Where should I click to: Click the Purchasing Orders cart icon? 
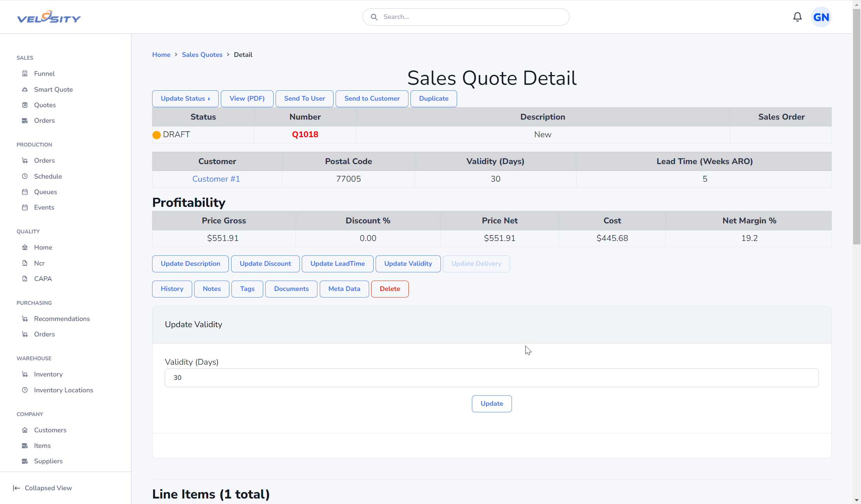tap(25, 334)
